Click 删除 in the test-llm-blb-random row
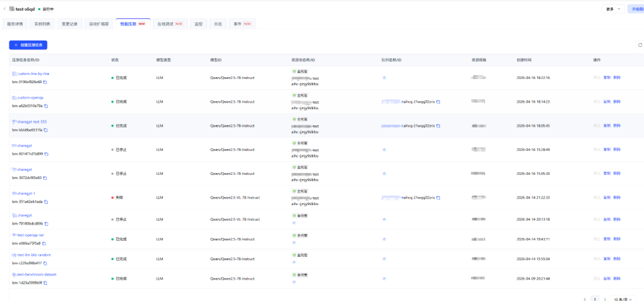The image size is (644, 301). click(x=616, y=259)
